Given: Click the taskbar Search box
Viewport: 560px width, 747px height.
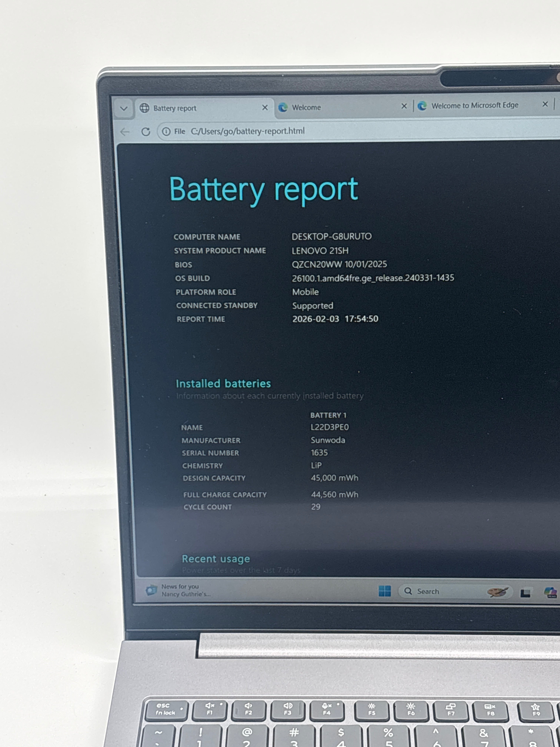Looking at the screenshot, I should click(455, 591).
